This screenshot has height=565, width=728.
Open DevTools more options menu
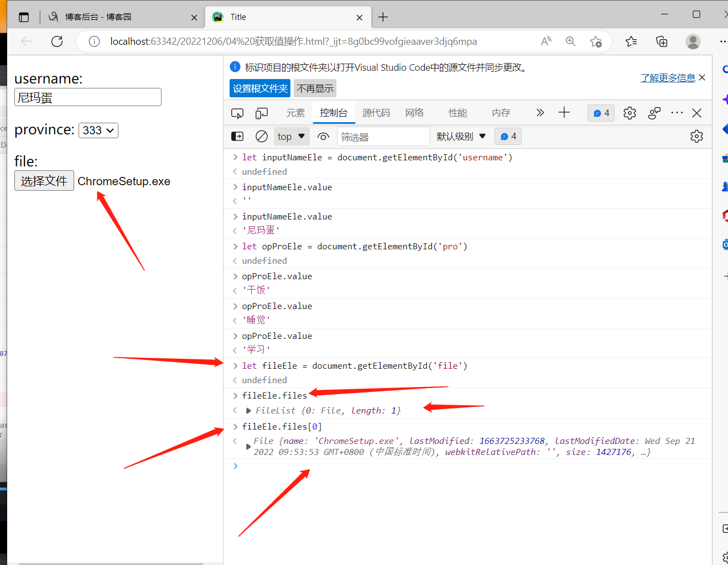point(677,113)
